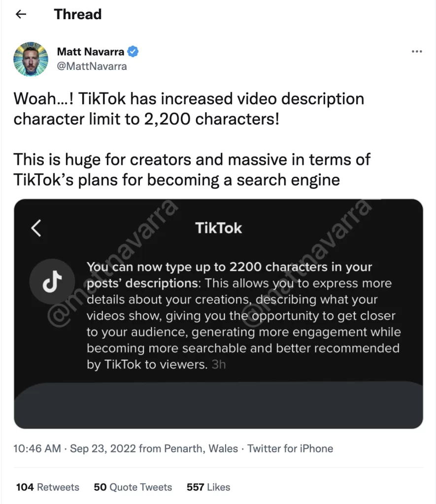Screen dimensions: 436x504
Task: View the 50 Quote Tweets list
Action: coord(133,487)
